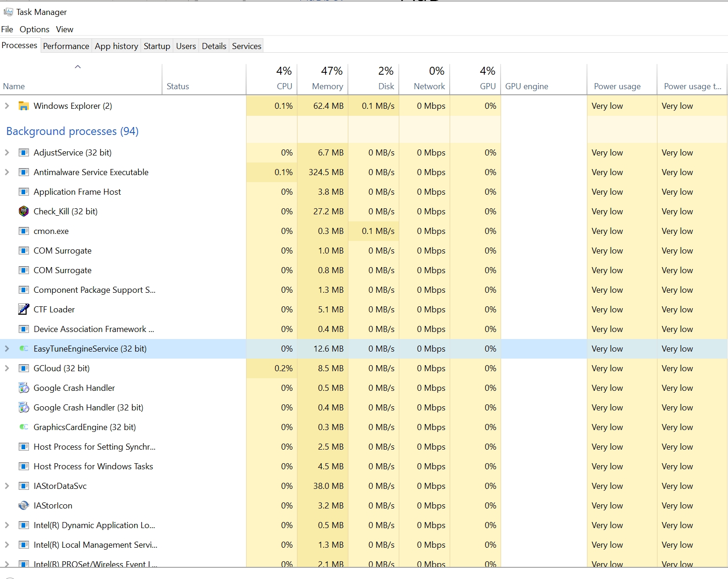This screenshot has width=728, height=579.
Task: Click the GraphicsCardEngine green icon
Action: [23, 427]
